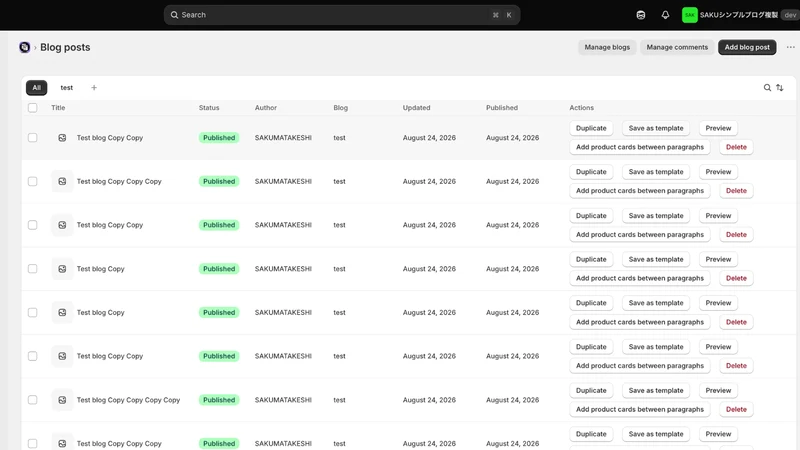Click the app logo in the breadcrumb
The image size is (800, 450).
click(x=24, y=47)
